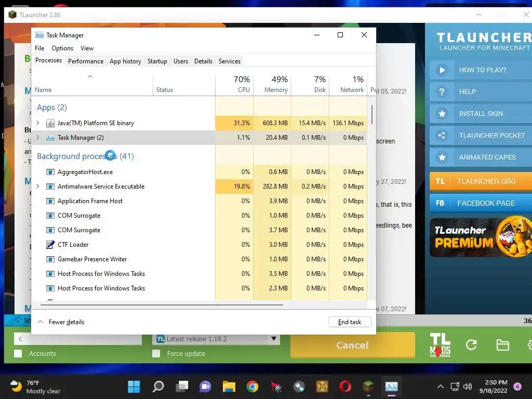Open the clock showing 2:50 PM
The height and width of the screenshot is (399, 532).
pos(494,387)
